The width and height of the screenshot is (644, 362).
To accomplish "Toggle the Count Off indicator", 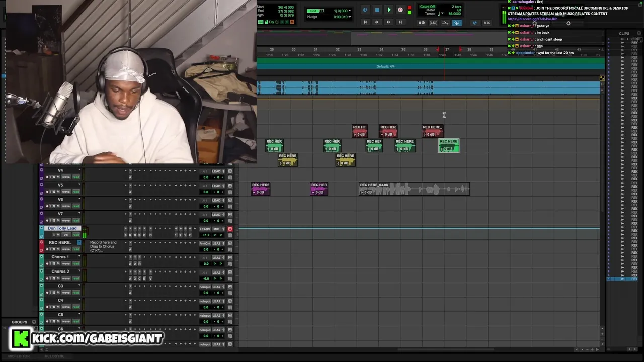I will [427, 7].
